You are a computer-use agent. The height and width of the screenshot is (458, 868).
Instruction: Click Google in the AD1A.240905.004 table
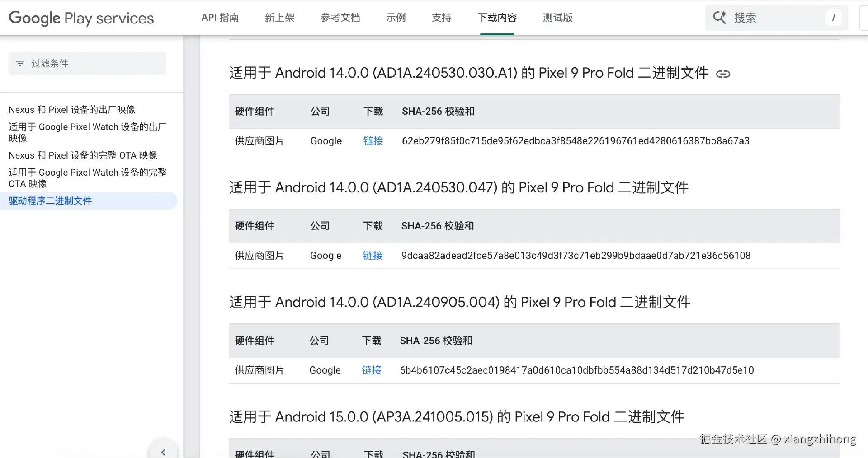[325, 370]
